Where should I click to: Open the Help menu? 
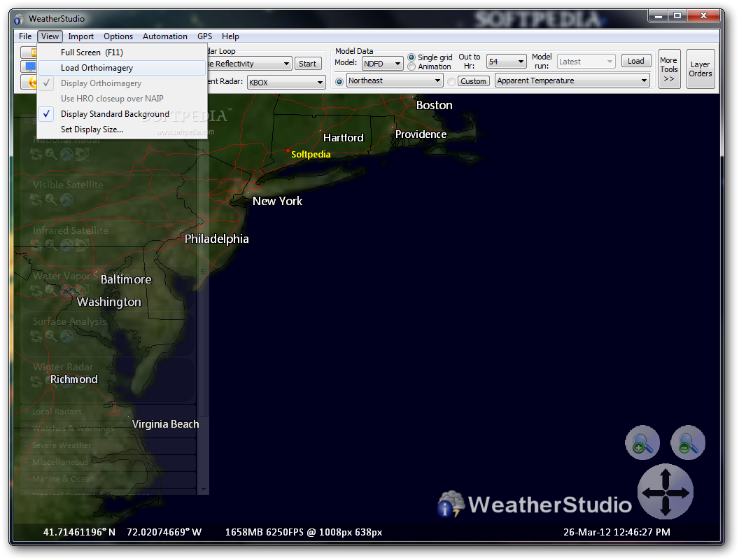tap(230, 36)
